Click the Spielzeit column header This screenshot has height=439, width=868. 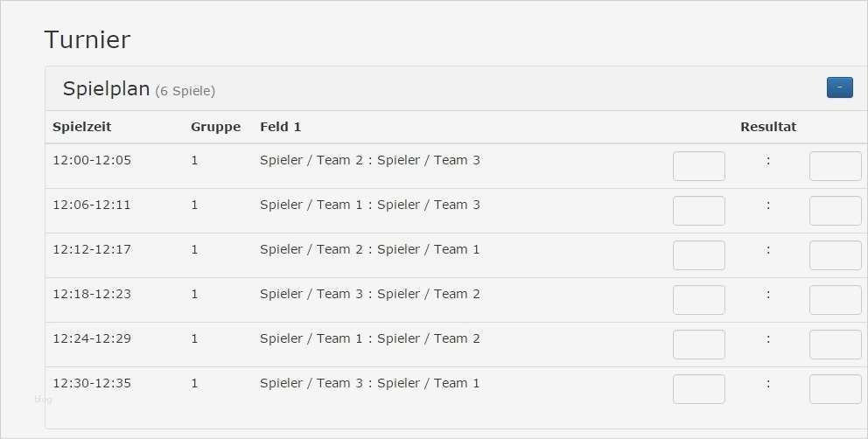82,127
